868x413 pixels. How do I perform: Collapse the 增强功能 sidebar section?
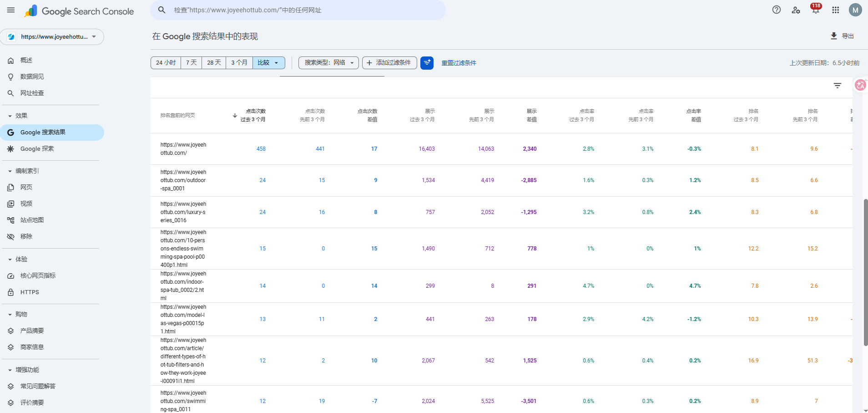tap(10, 370)
